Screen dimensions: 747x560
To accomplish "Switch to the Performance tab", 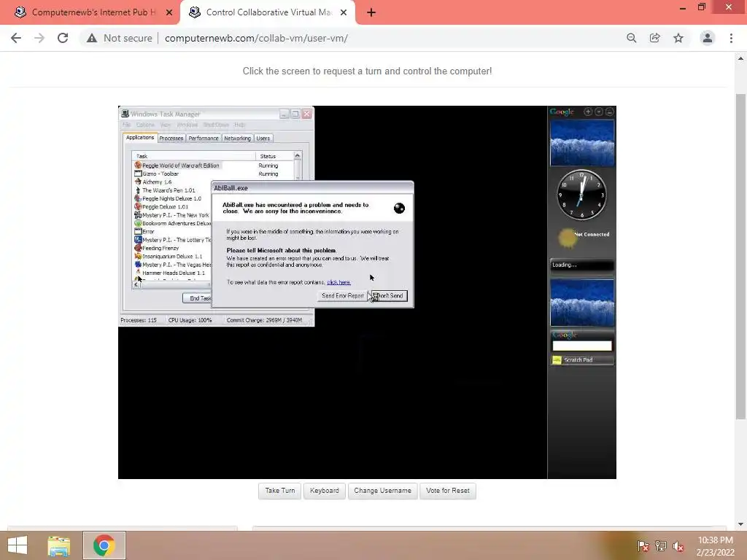I will [x=204, y=139].
